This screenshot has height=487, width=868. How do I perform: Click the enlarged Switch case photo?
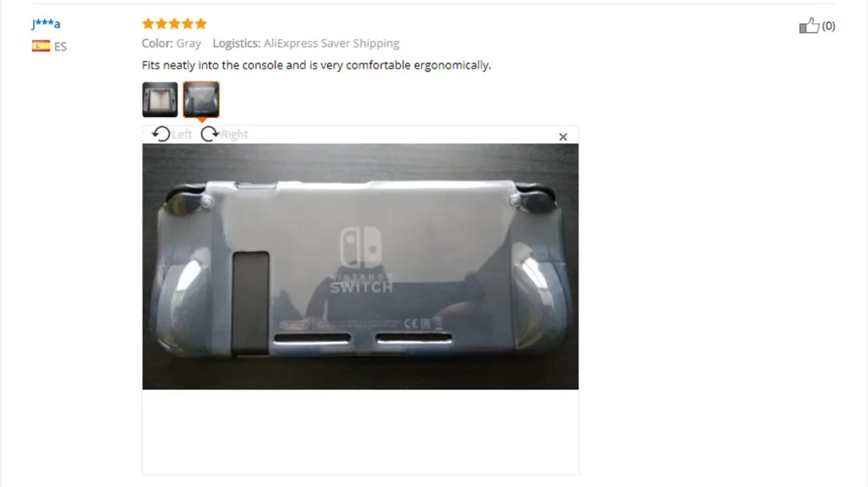pos(360,267)
